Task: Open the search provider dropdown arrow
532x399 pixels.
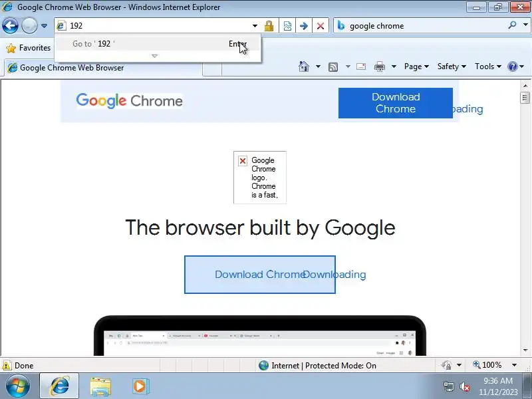Action: (x=525, y=25)
